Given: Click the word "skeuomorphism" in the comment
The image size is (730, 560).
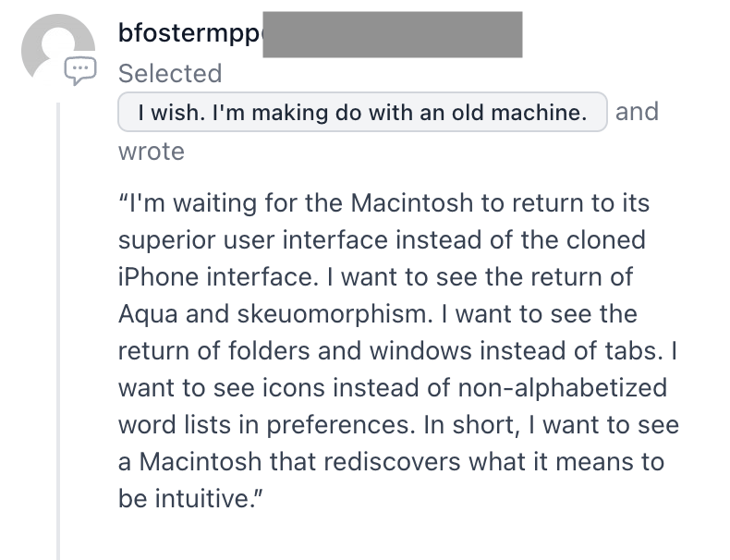Looking at the screenshot, I should pyautogui.click(x=331, y=315).
